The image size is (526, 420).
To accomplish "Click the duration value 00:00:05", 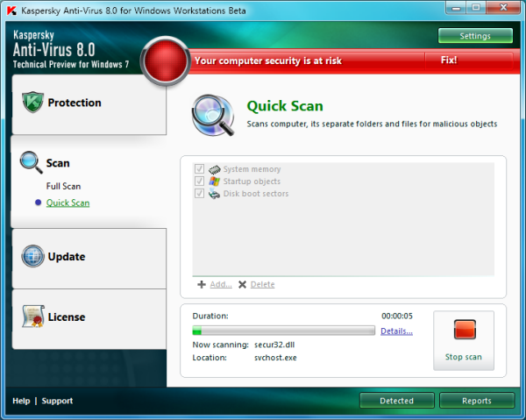I will click(397, 316).
